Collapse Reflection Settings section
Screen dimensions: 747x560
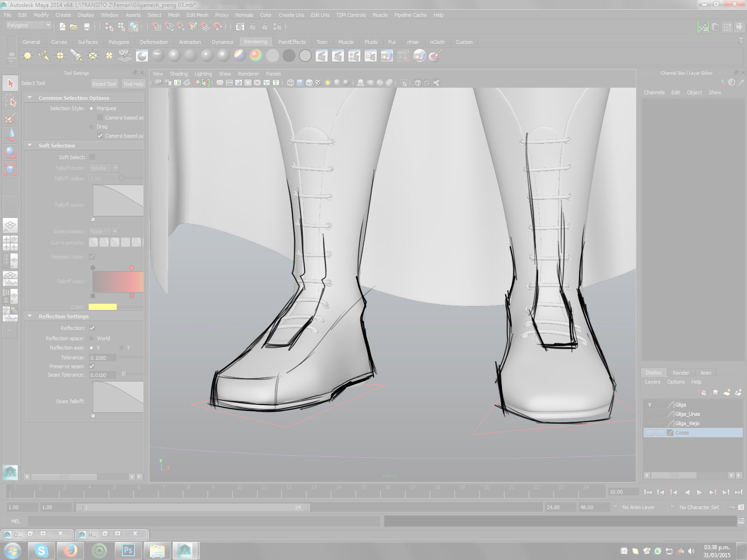point(30,316)
